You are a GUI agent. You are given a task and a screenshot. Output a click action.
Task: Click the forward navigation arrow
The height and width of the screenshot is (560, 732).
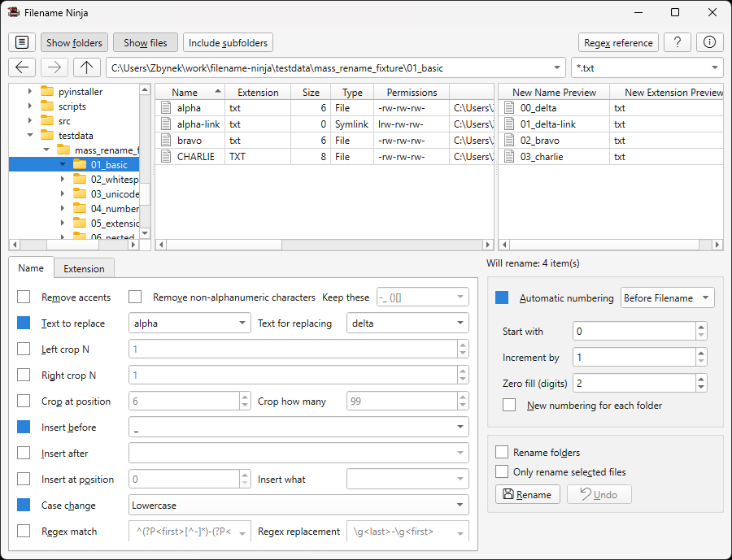[54, 67]
